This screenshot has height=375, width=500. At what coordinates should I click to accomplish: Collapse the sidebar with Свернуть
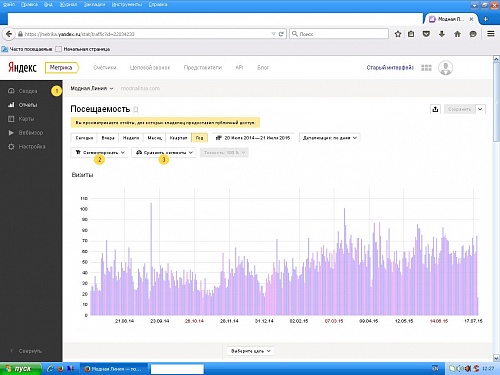pos(26,351)
